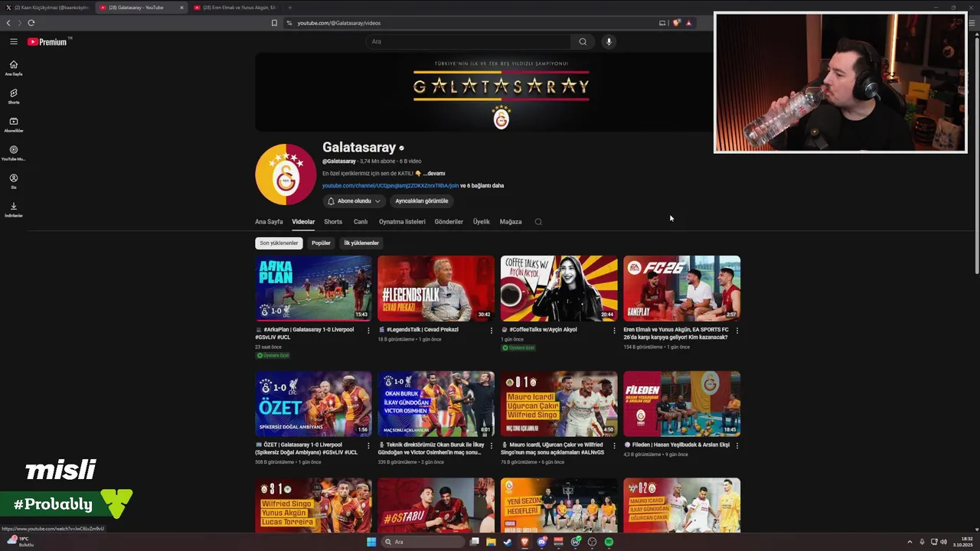Open the #GSTABU video thumbnail
The width and height of the screenshot is (980, 551).
point(436,505)
